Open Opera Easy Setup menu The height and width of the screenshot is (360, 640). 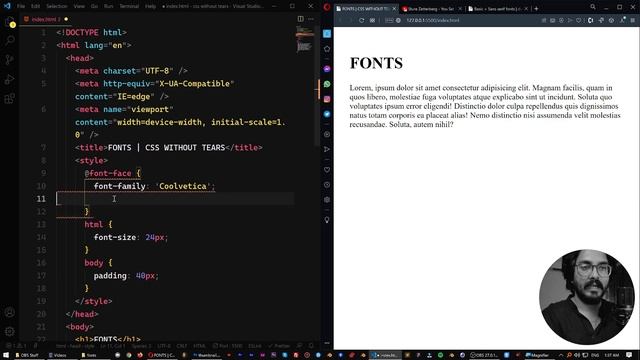click(x=633, y=20)
